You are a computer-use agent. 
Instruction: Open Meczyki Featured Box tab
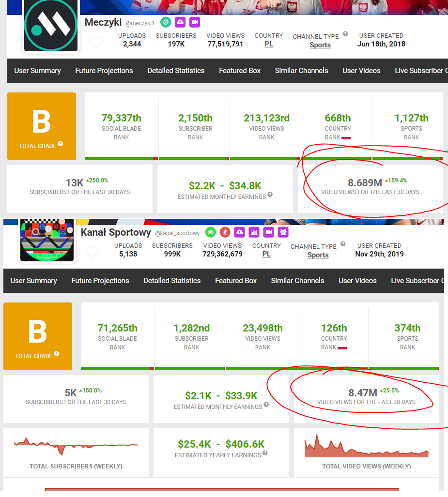(240, 71)
